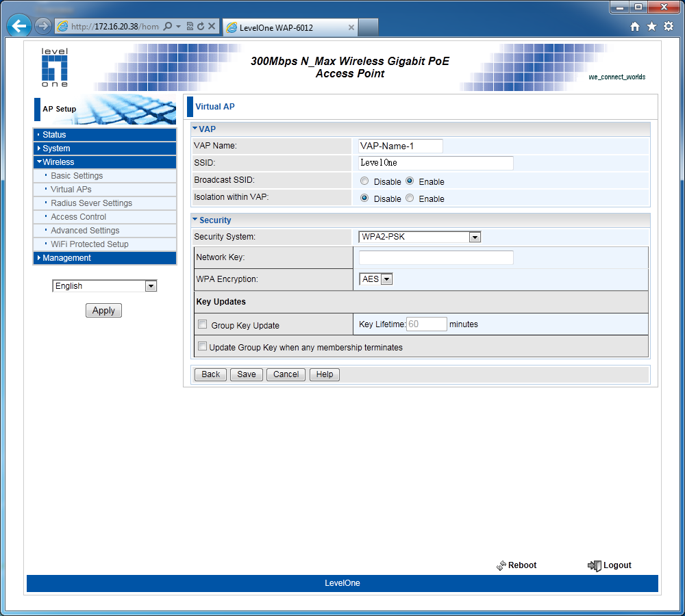Open the browser Tools gear icon

[x=669, y=27]
